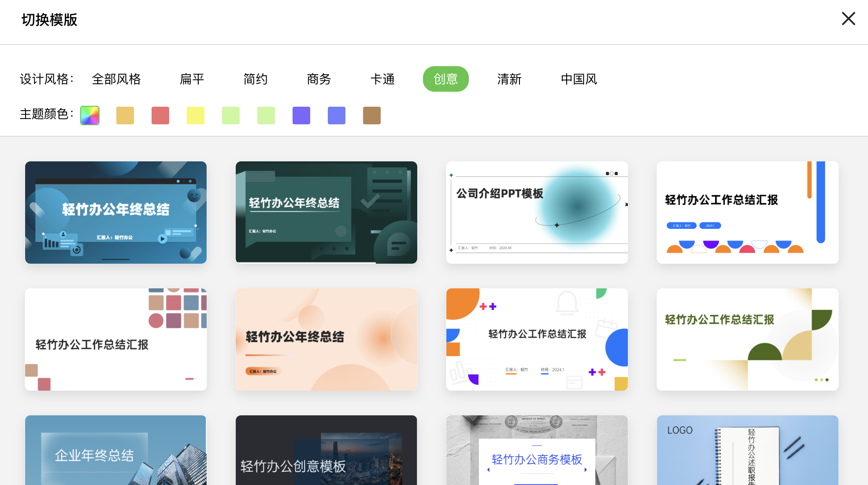This screenshot has width=868, height=485.
Task: Select the 扁平 style filter
Action: click(x=192, y=79)
